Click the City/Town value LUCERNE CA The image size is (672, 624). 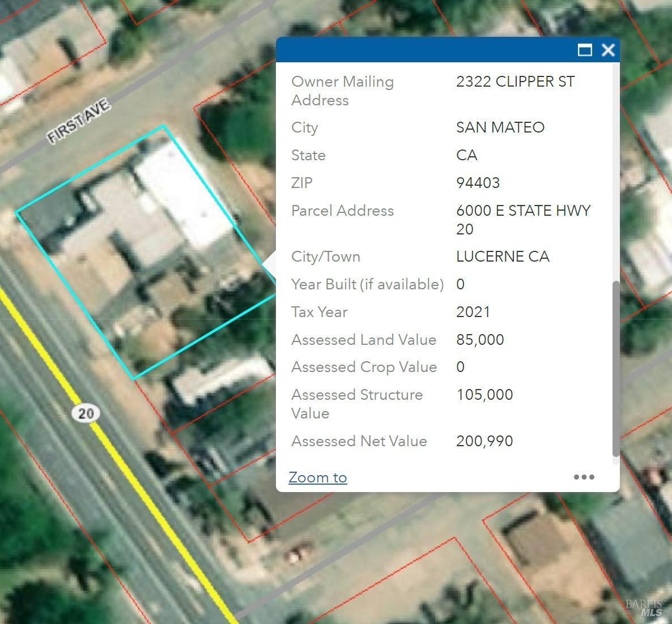coord(503,257)
